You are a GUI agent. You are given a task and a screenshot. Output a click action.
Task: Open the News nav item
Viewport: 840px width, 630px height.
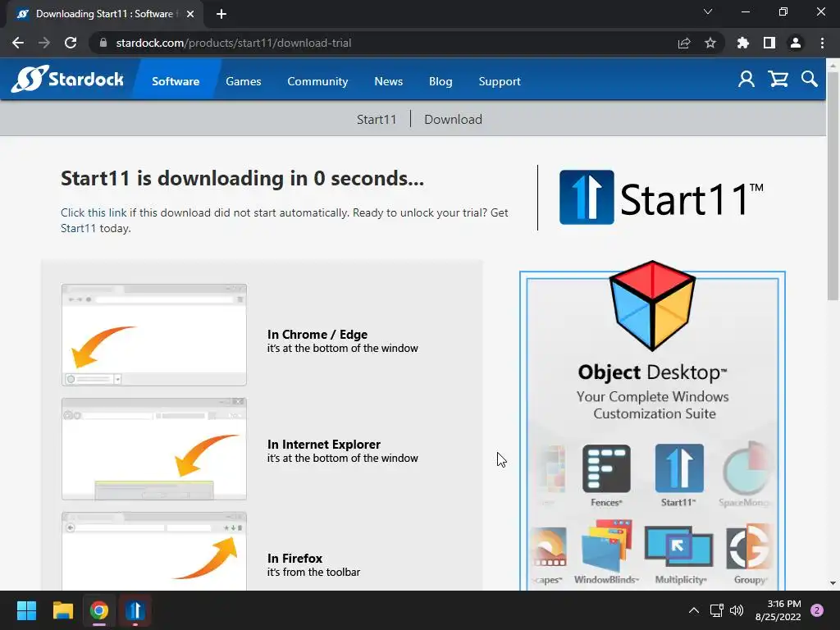point(388,81)
